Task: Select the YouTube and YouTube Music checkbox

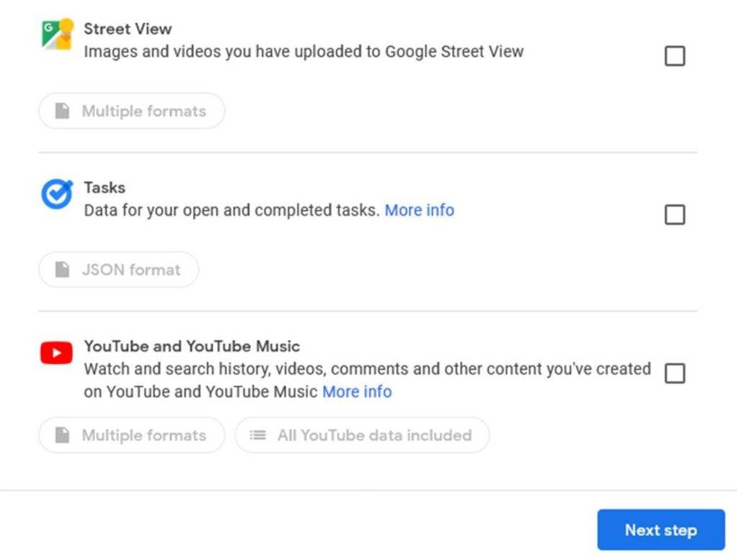Action: click(x=674, y=374)
